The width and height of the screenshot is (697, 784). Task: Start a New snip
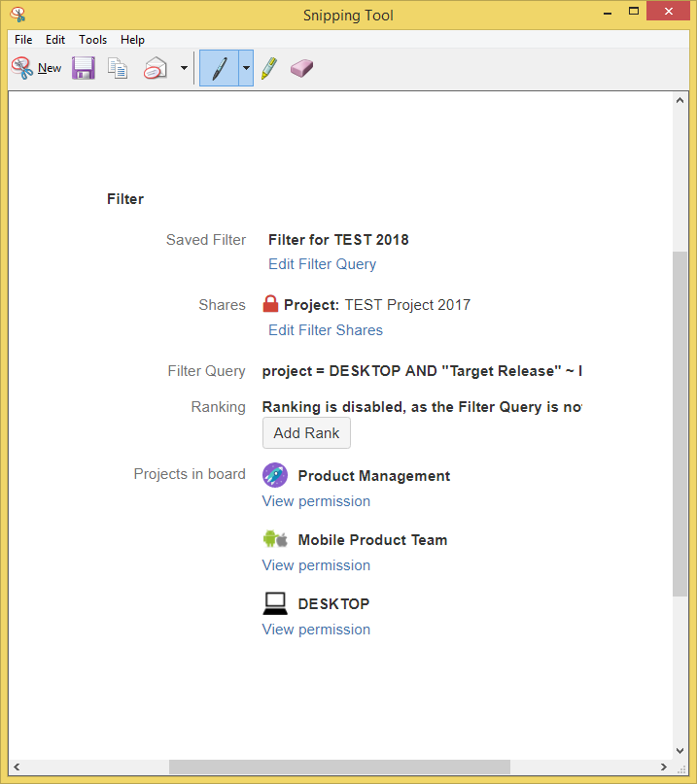point(37,68)
